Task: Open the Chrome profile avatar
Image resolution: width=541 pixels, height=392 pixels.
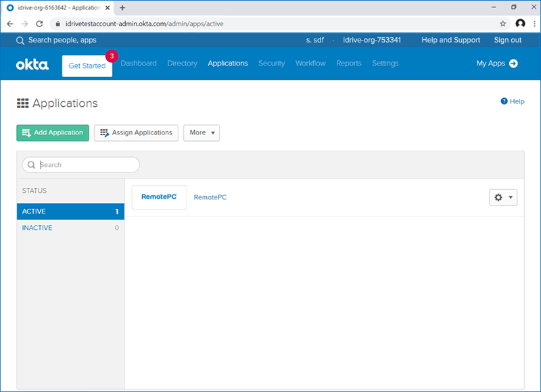Action: coord(520,24)
